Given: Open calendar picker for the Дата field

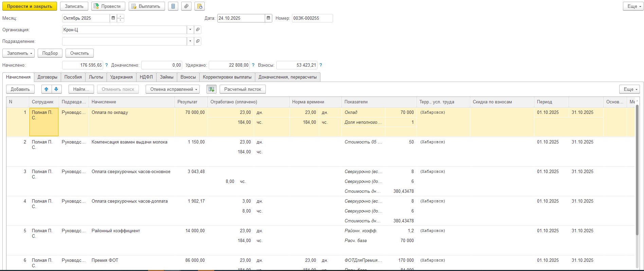Looking at the screenshot, I should (269, 18).
